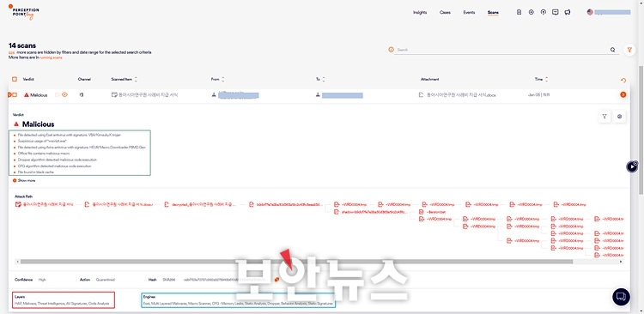Open the chat message icon in header
The width and height of the screenshot is (644, 314).
(x=556, y=12)
